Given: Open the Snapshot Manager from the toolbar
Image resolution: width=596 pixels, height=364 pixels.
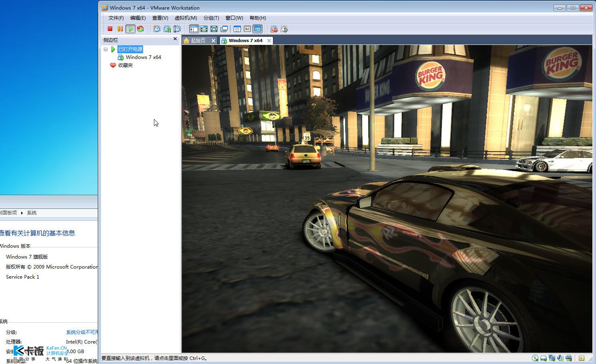Looking at the screenshot, I should coord(177,29).
